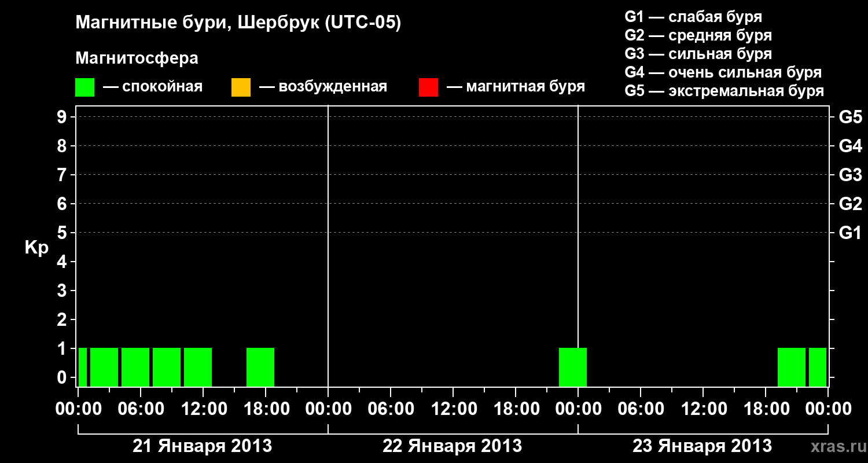Click the 18:00 bar on 21 January
Viewport: 868px width, 463px height.
[x=260, y=367]
